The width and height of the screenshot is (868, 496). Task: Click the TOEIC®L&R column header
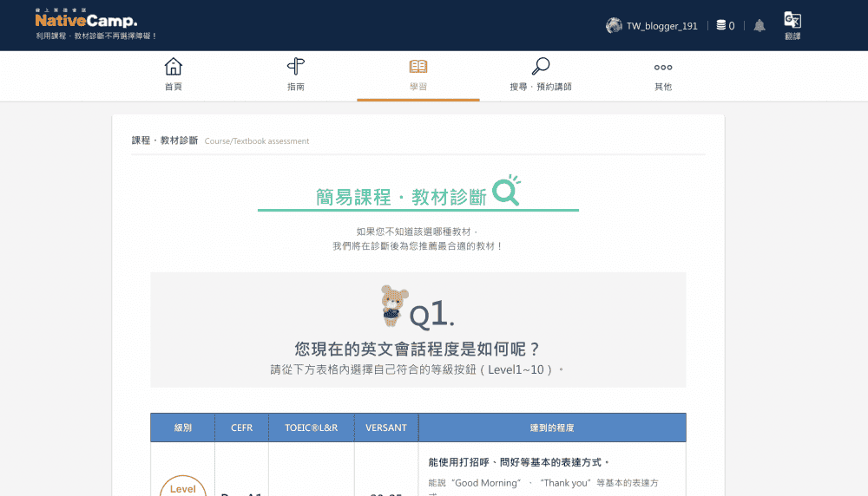[x=311, y=427]
